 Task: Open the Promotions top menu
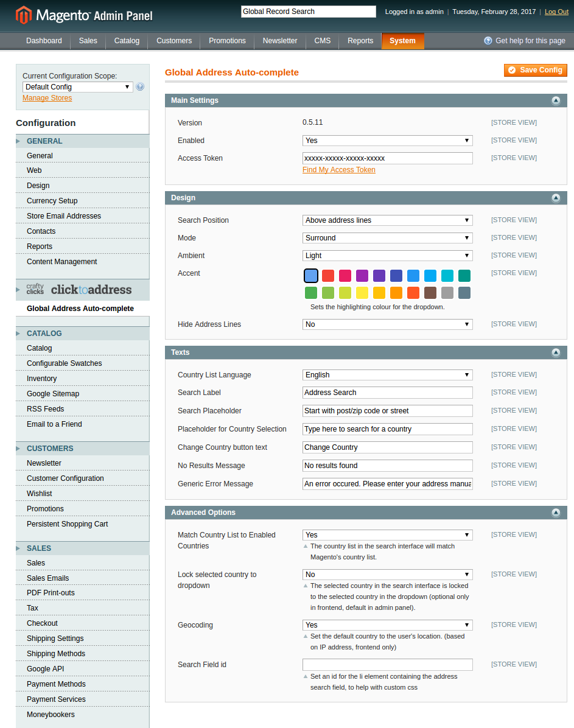227,41
